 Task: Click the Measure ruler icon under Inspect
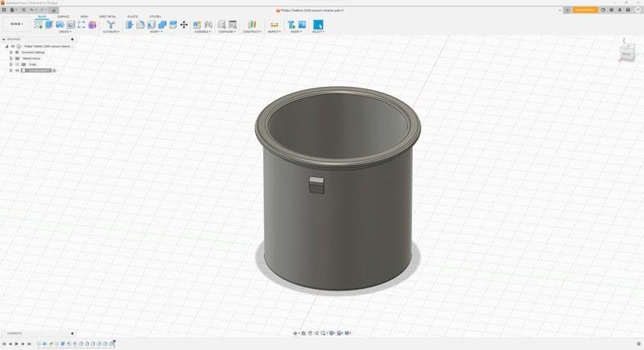tap(274, 25)
